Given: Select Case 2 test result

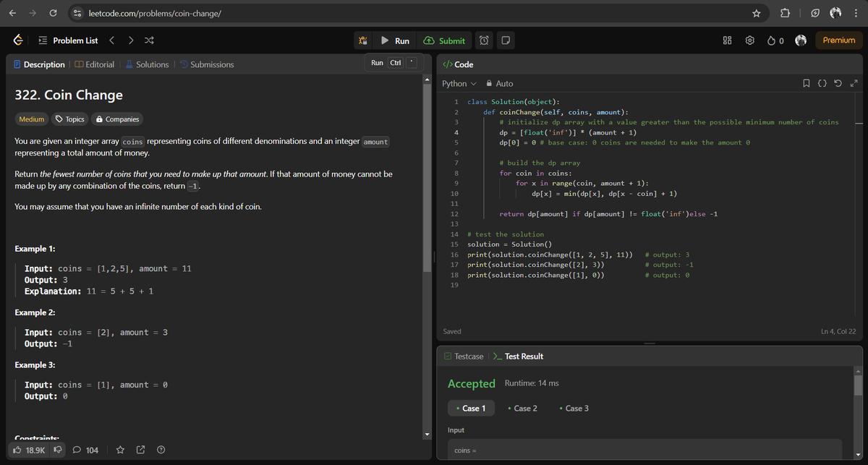Looking at the screenshot, I should 522,409.
